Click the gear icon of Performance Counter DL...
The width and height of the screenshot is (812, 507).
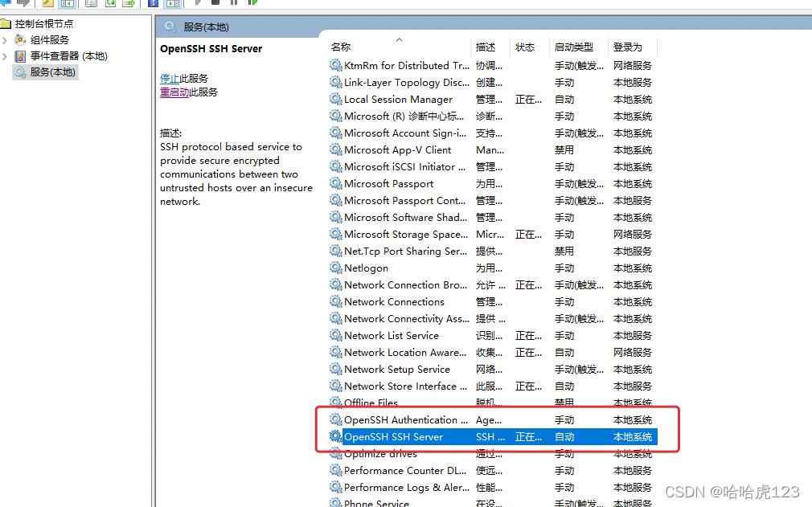(335, 470)
